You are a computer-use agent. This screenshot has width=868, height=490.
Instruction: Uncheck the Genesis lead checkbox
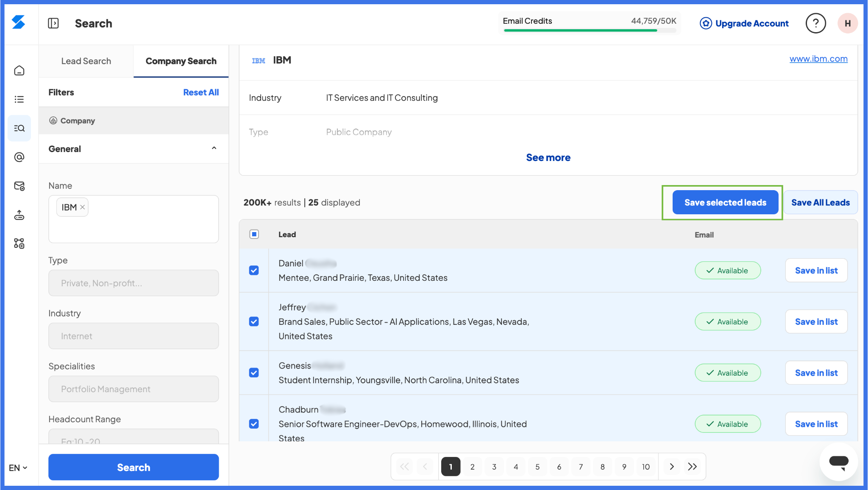coord(254,373)
